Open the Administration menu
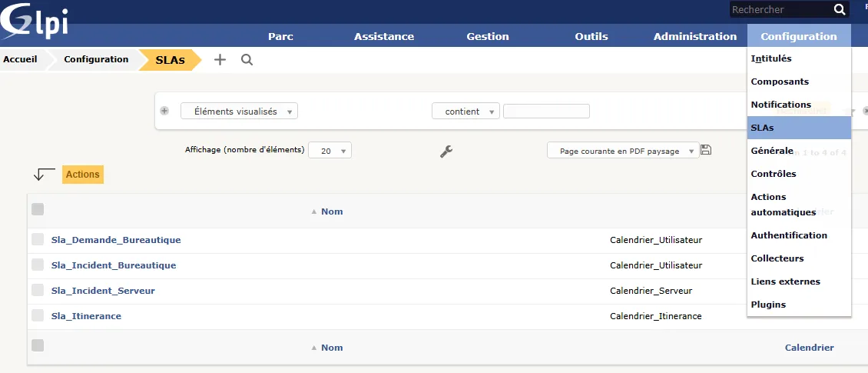This screenshot has width=868, height=373. pyautogui.click(x=695, y=37)
